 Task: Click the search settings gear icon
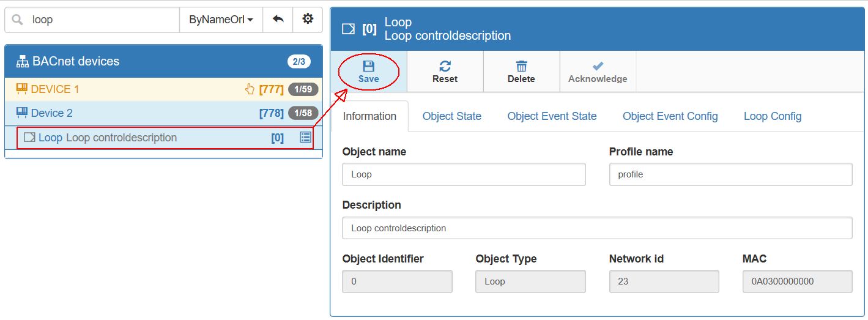coord(308,20)
